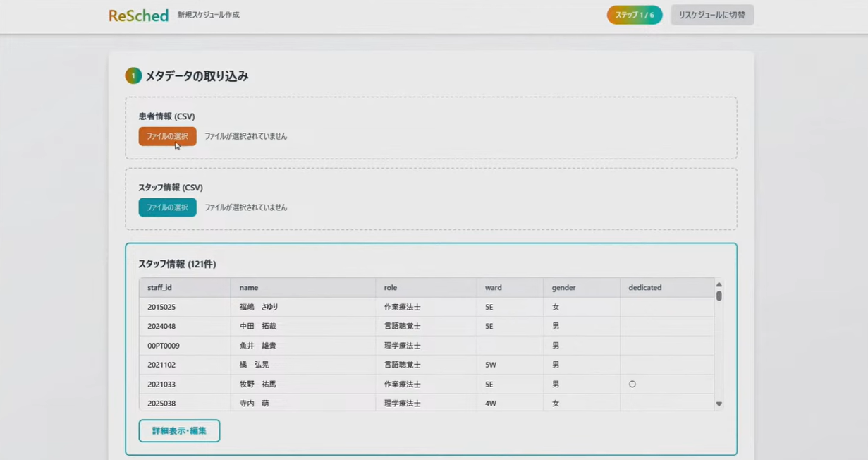This screenshot has height=460, width=868.
Task: Click the role column header
Action: pyautogui.click(x=391, y=288)
